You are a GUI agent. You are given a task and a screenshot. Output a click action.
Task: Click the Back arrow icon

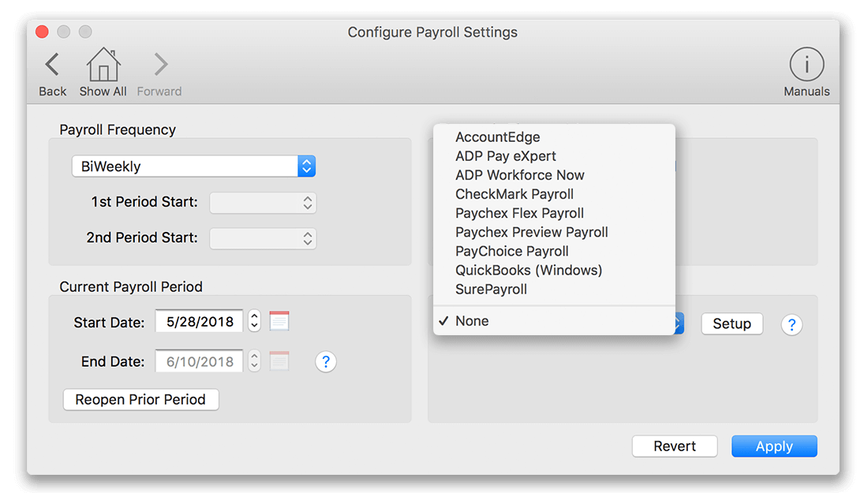(x=52, y=65)
